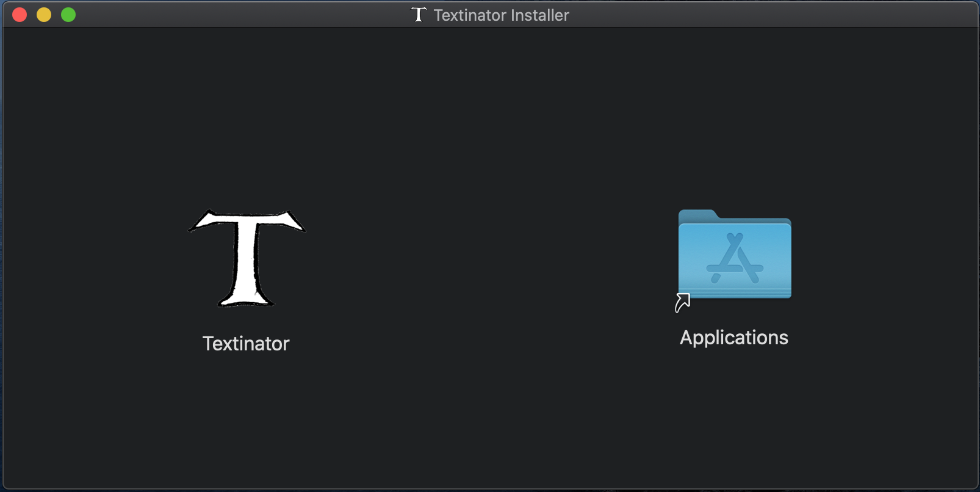980x492 pixels.
Task: Click the Textinator label under the T icon
Action: 246,344
